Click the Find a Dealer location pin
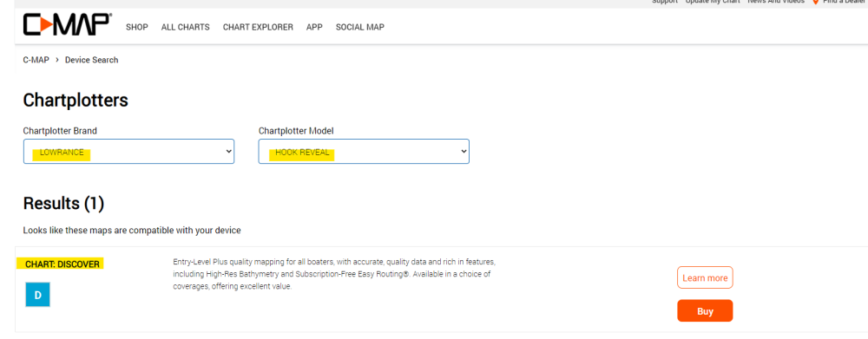Screen dimensions: 868x339 pyautogui.click(x=815, y=3)
